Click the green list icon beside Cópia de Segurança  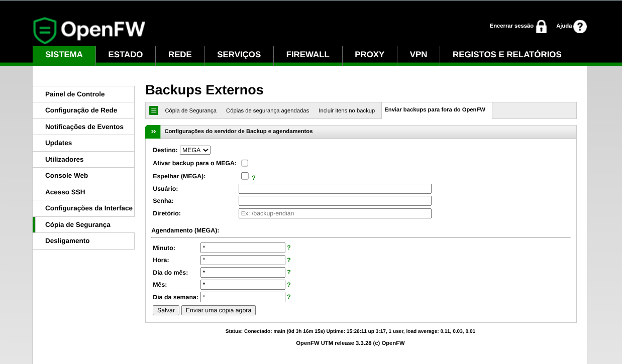(x=154, y=110)
